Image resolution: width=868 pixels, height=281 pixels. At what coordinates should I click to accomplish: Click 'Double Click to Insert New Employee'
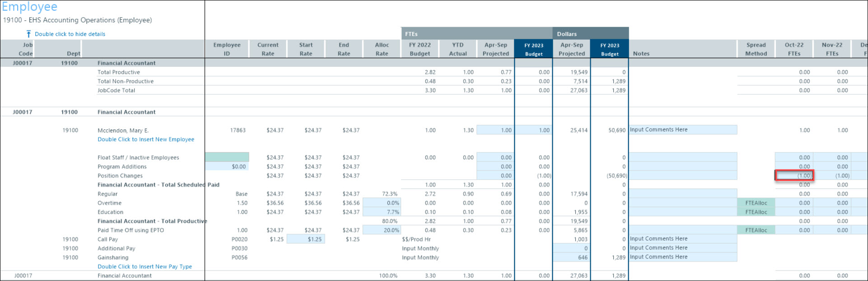click(146, 139)
